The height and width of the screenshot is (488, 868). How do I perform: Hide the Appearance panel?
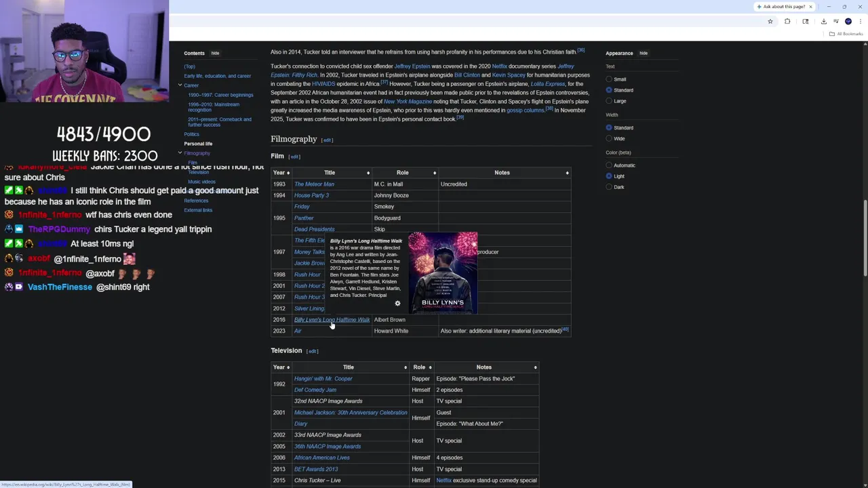[644, 54]
